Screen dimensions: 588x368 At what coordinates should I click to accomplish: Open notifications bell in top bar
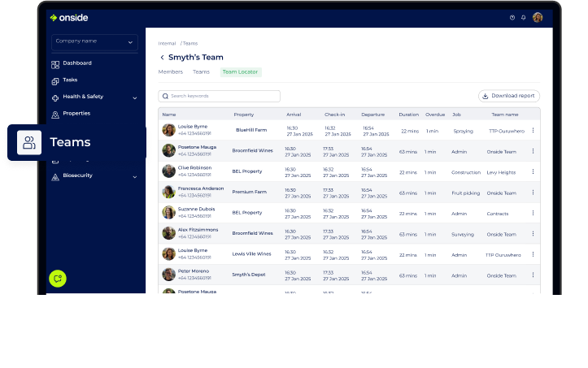[523, 17]
